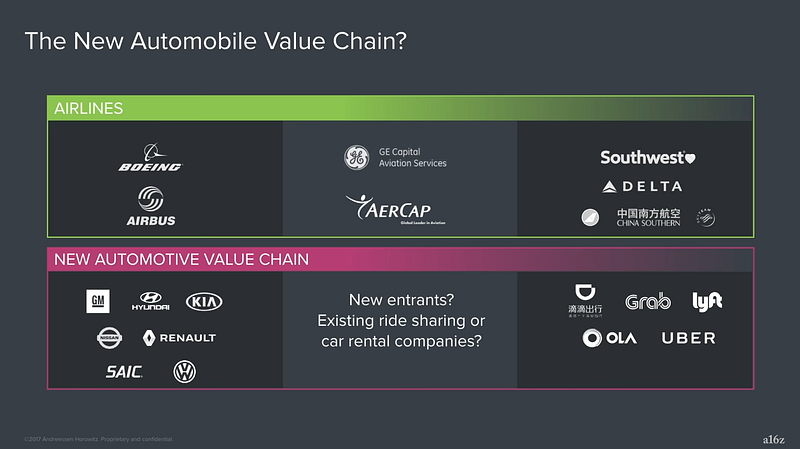Click the Volkswagen logo
Viewport: 800px width, 449px height.
[x=184, y=371]
